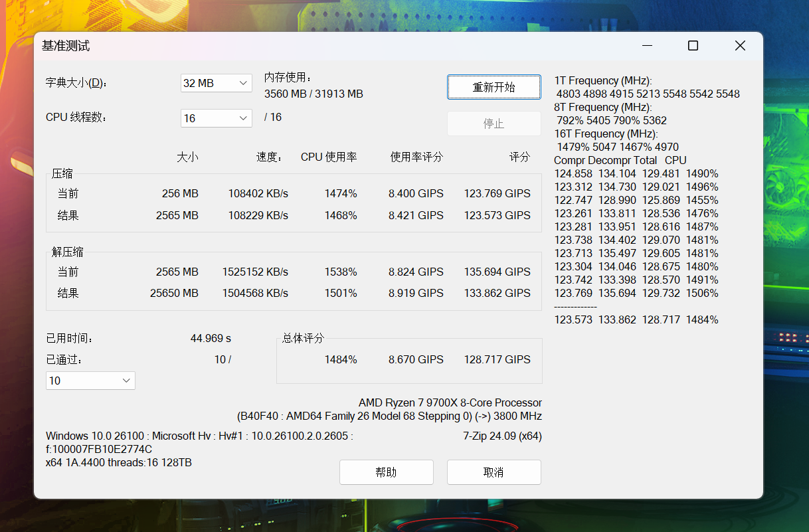The image size is (809, 532).
Task: Click the 重新开始 restart button
Action: (494, 87)
